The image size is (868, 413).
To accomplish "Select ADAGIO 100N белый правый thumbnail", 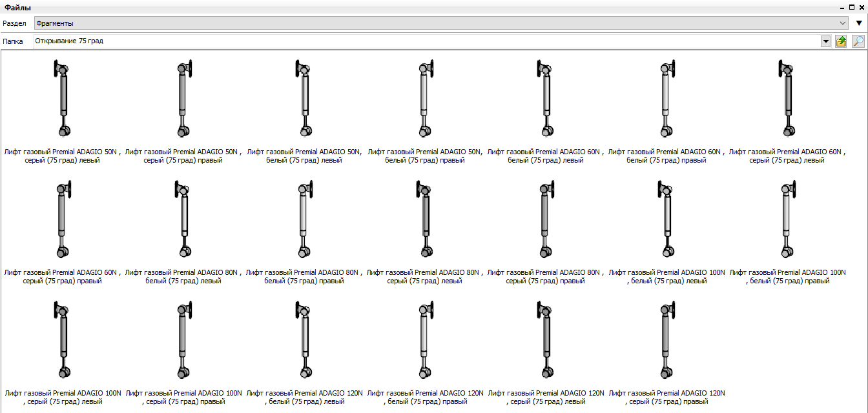I will pos(787,219).
